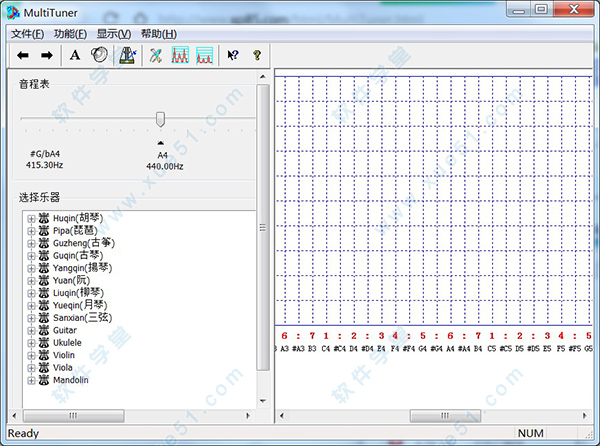Click the NUM status bar indicator

(x=530, y=433)
